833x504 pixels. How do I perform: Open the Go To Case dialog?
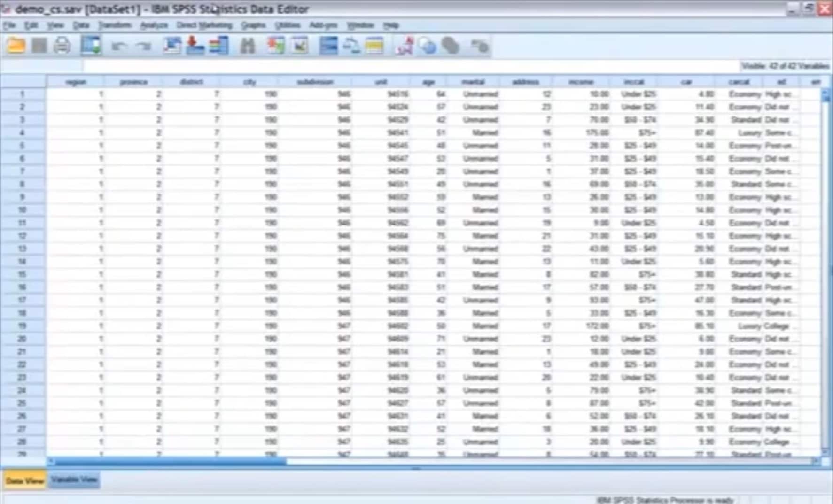tap(172, 46)
